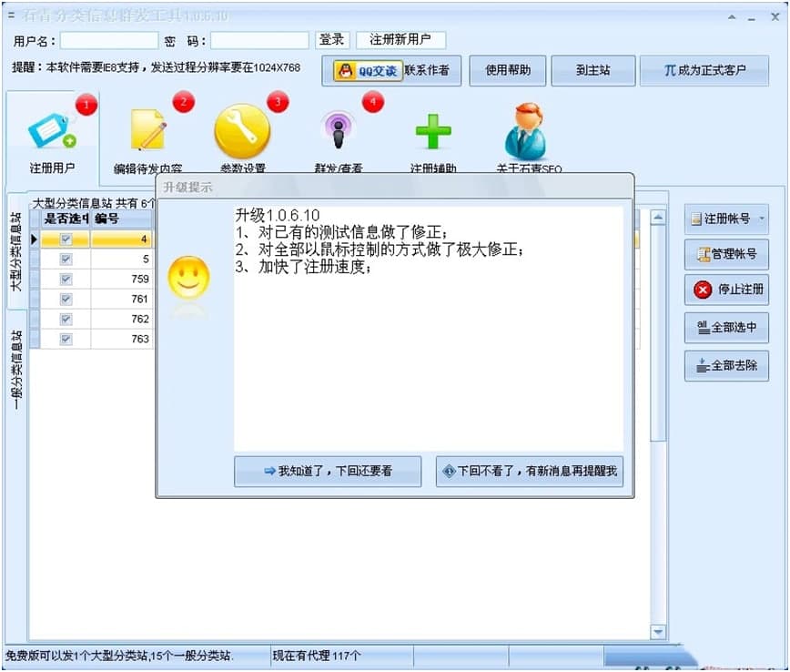The width and height of the screenshot is (790, 672).
Task: Toggle checkbox for row number 762
Action: (x=66, y=319)
